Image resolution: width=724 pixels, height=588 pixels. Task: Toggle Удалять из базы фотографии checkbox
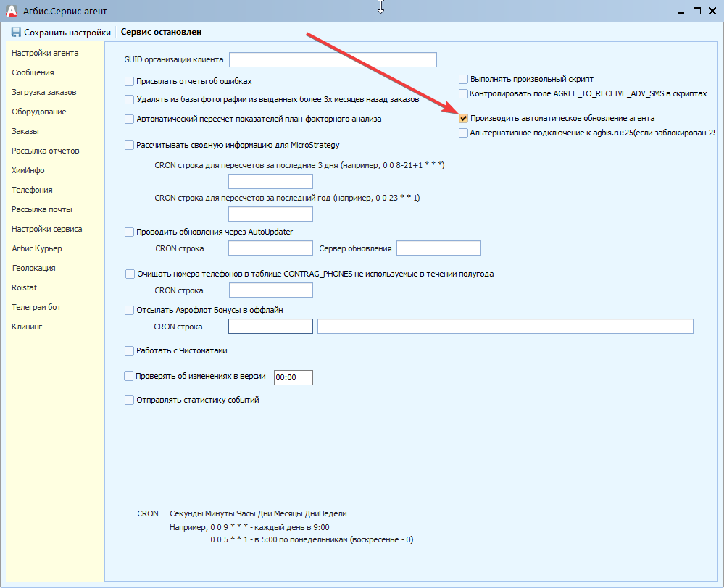[129, 100]
